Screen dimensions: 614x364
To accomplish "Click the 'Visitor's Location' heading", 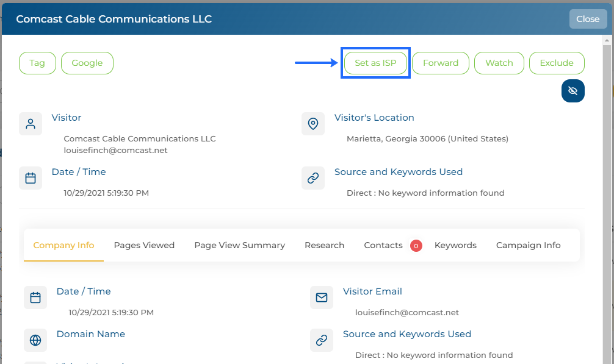I will coord(374,118).
